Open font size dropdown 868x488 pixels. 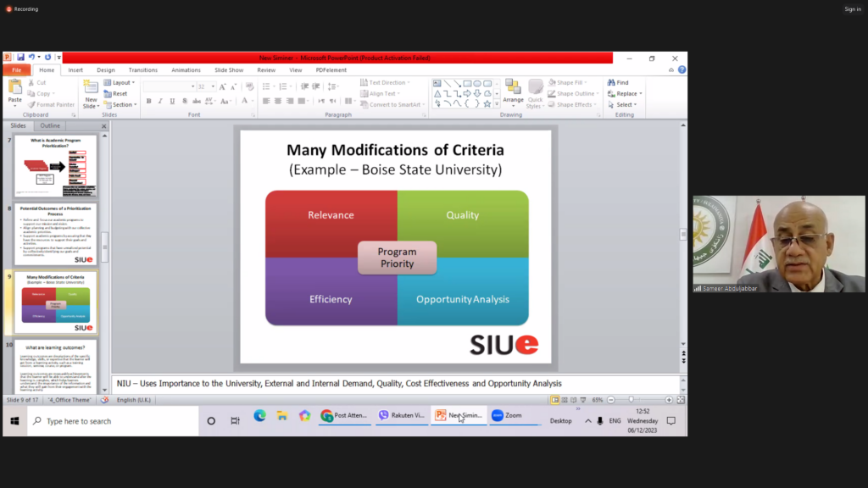tap(213, 87)
